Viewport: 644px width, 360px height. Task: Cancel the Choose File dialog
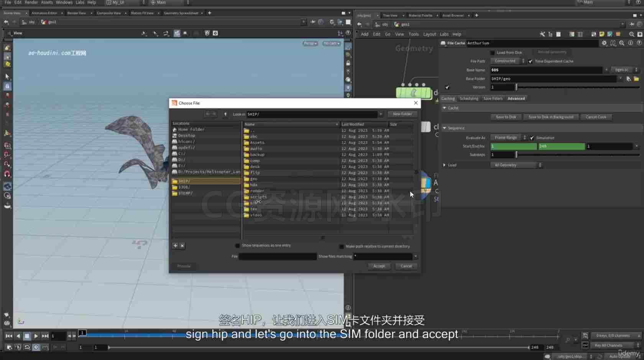(406, 266)
